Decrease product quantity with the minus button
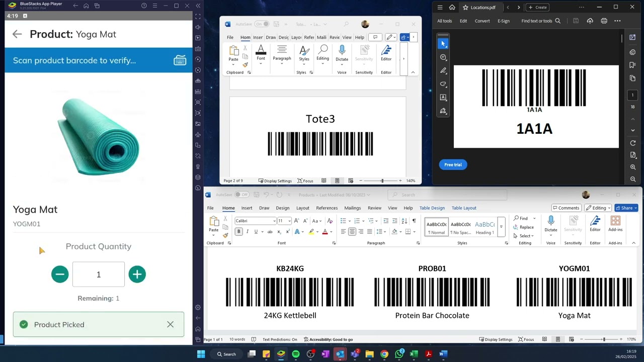Screen dimensions: 644x362 coord(60,274)
